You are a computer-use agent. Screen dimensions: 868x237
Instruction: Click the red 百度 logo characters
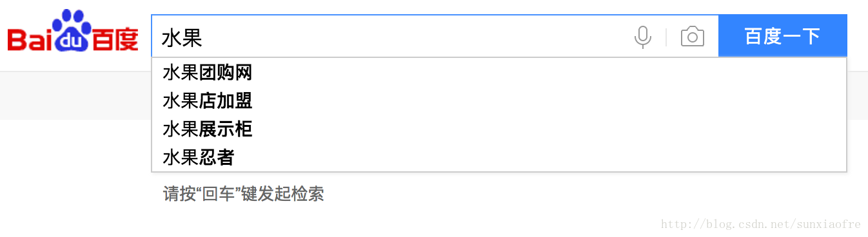(115, 39)
